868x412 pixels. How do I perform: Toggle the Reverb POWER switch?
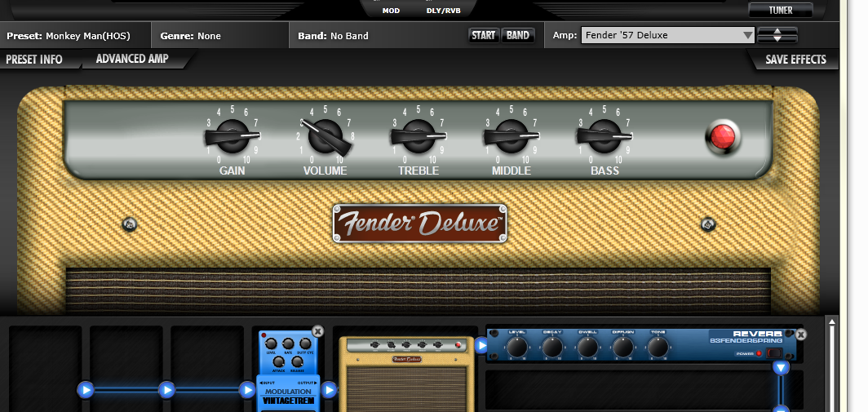click(773, 353)
